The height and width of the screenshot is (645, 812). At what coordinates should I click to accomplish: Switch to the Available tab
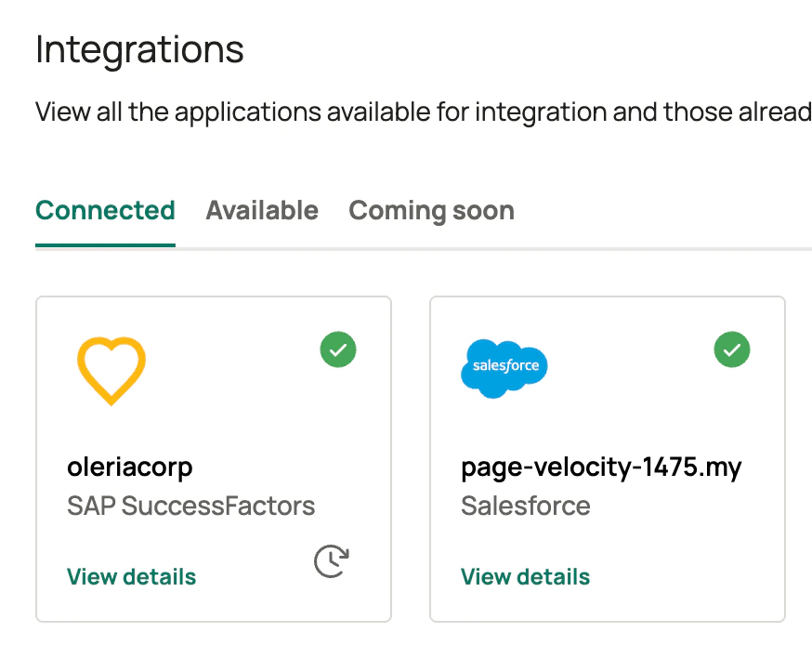[262, 211]
